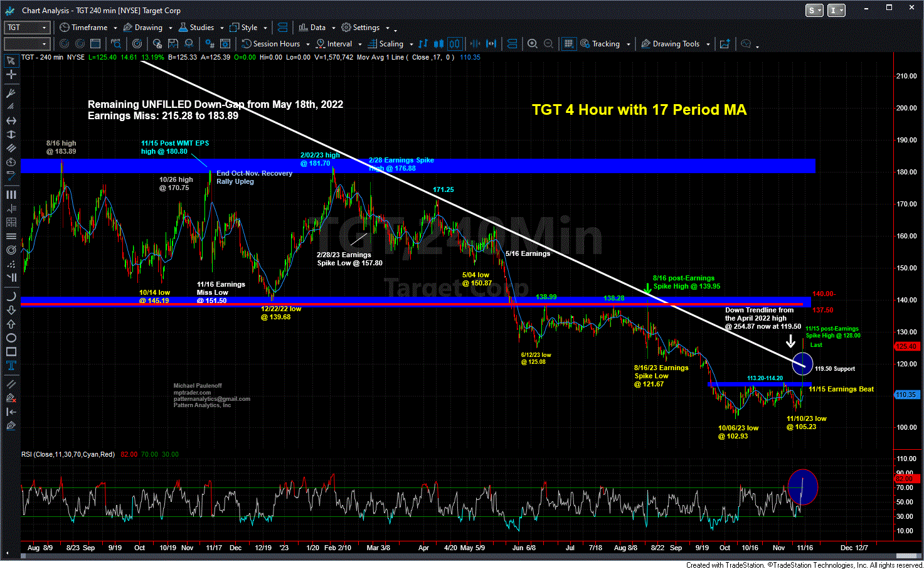Select the ellipse drawing tool
The height and width of the screenshot is (569, 924).
coord(11,338)
